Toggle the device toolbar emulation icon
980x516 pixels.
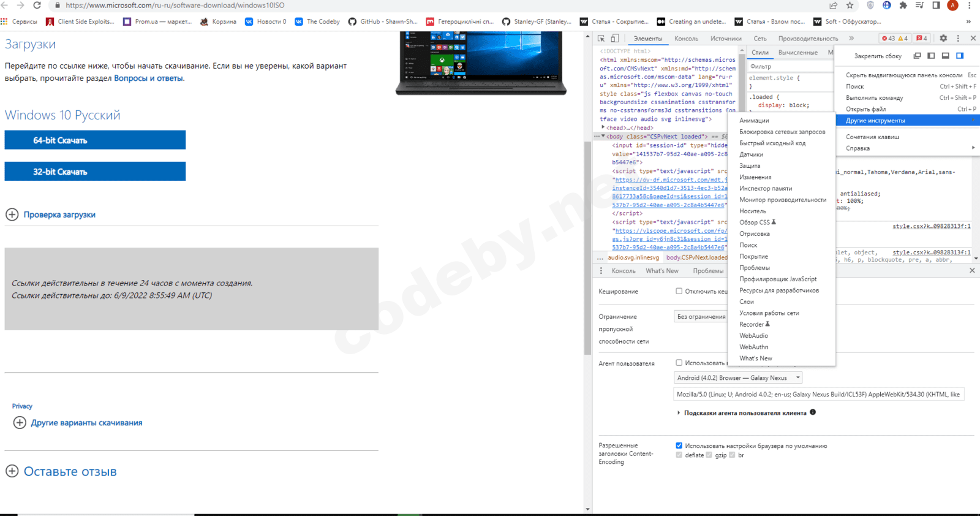(615, 38)
